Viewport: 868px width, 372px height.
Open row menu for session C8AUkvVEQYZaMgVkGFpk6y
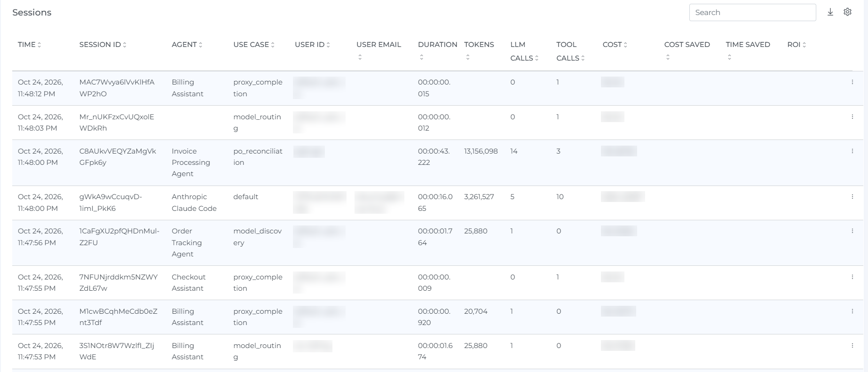(852, 151)
